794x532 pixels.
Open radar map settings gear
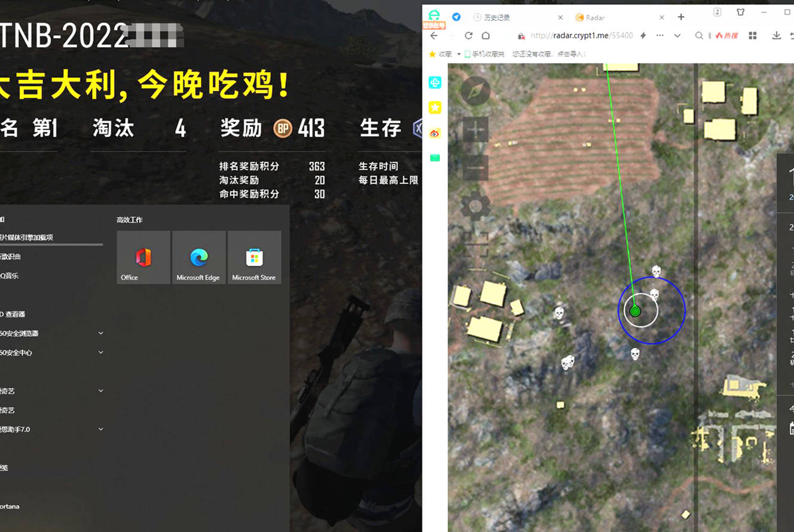pos(475,207)
